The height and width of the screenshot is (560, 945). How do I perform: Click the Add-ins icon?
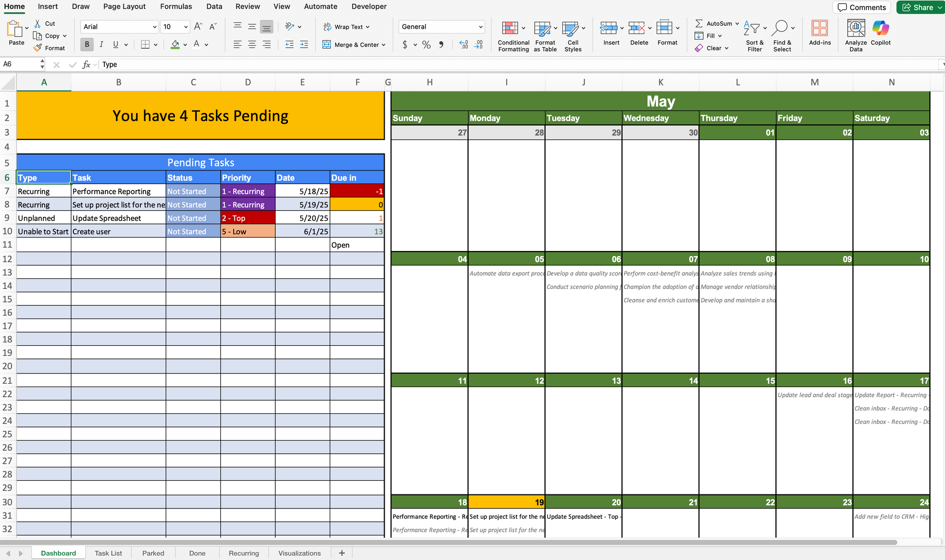pos(820,29)
